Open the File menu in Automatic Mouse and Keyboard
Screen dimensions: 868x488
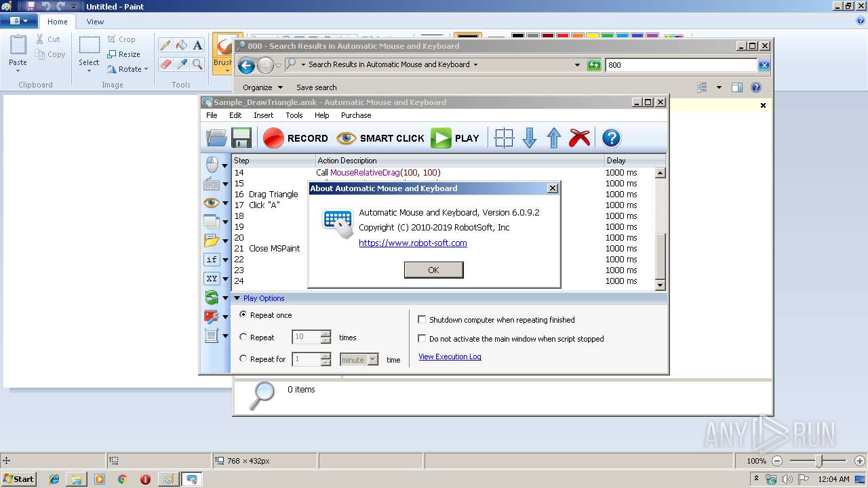point(212,115)
